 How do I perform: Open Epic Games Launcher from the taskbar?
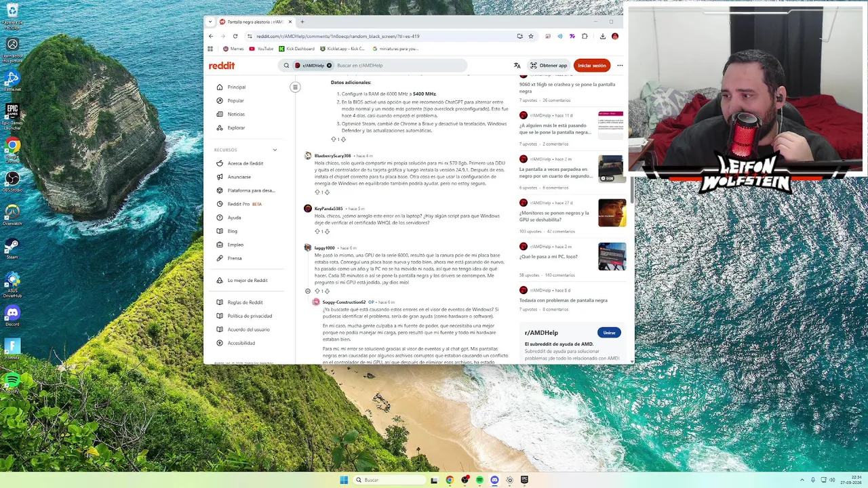point(524,480)
